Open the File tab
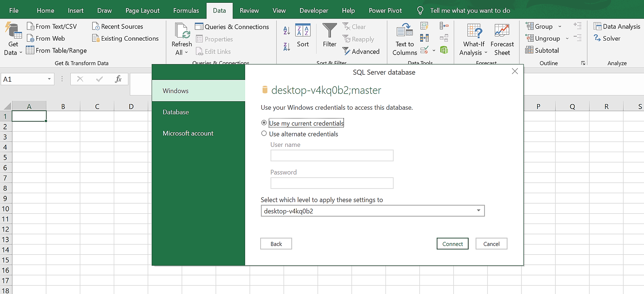 (x=14, y=11)
